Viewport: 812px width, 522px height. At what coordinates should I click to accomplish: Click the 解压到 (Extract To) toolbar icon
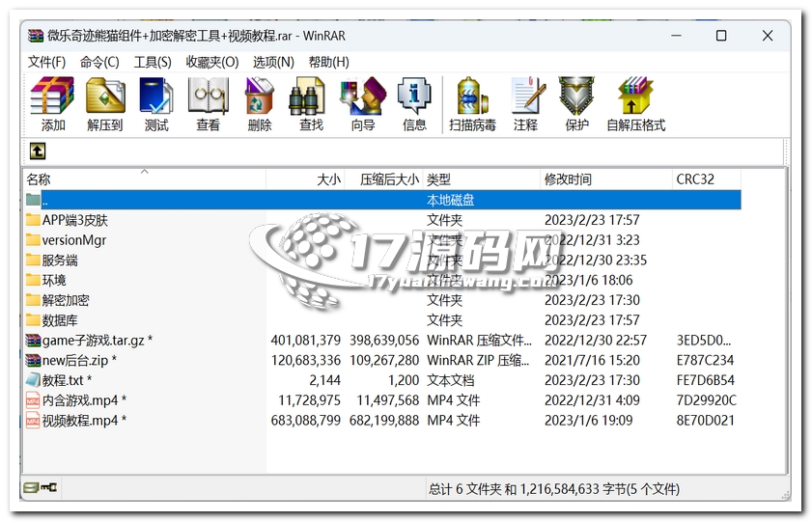coord(105,104)
